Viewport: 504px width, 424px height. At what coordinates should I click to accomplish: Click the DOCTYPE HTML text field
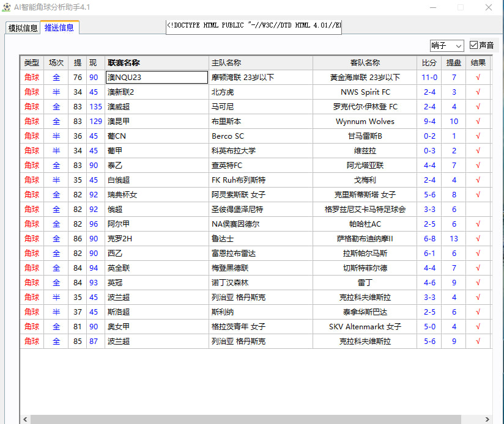click(x=254, y=26)
